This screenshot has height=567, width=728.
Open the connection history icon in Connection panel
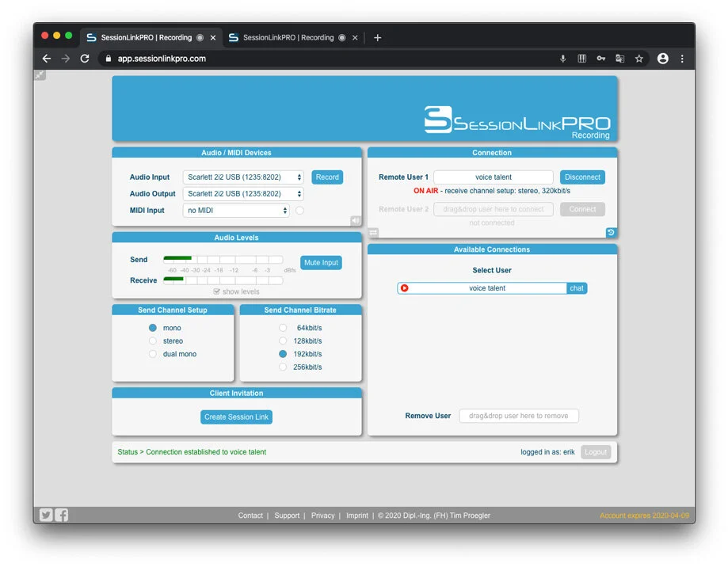609,233
